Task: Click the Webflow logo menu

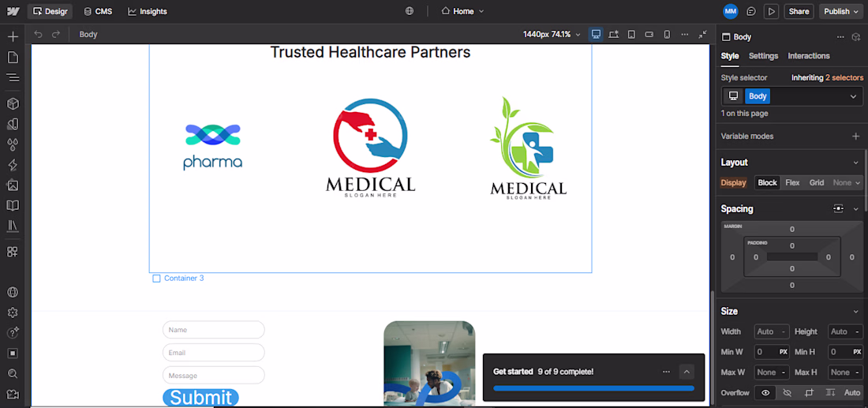Action: coord(14,11)
